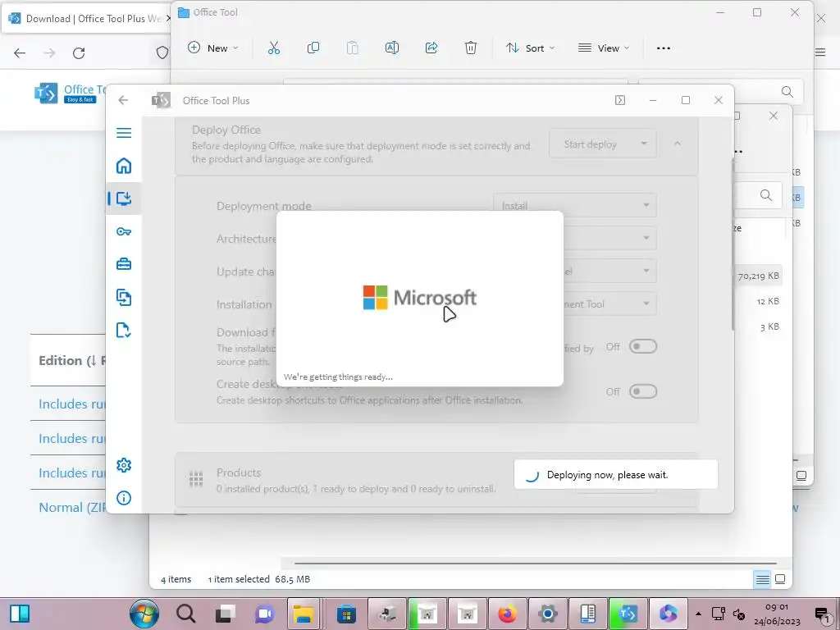Click the first Includes runtime link on webpage
Screen dimensions: 840x630
(72, 404)
